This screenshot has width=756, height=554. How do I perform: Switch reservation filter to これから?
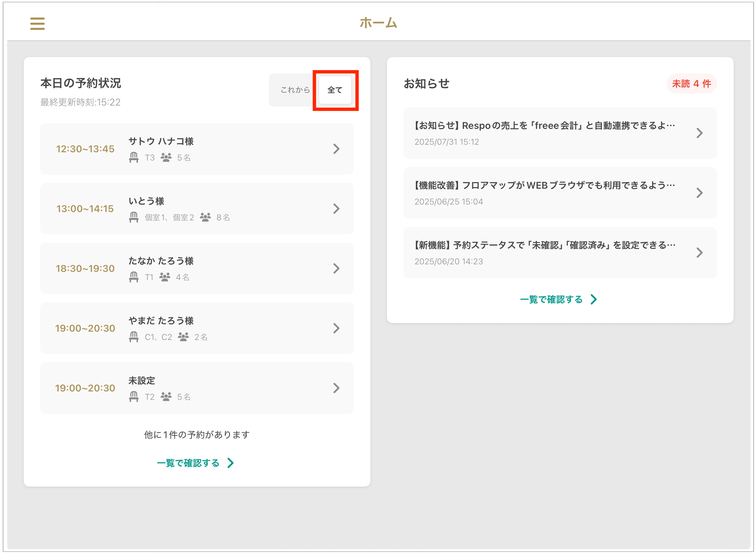click(295, 90)
